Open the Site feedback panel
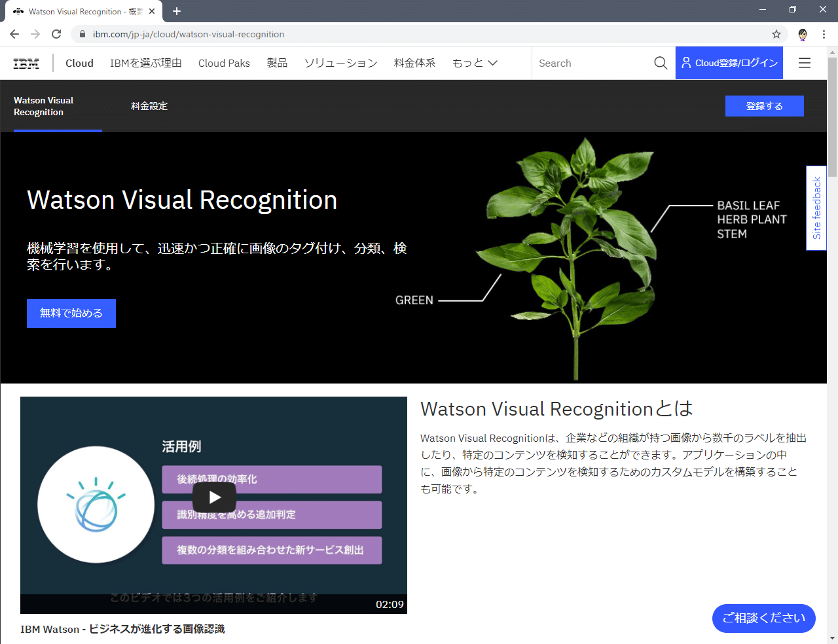This screenshot has height=644, width=838. 816,208
